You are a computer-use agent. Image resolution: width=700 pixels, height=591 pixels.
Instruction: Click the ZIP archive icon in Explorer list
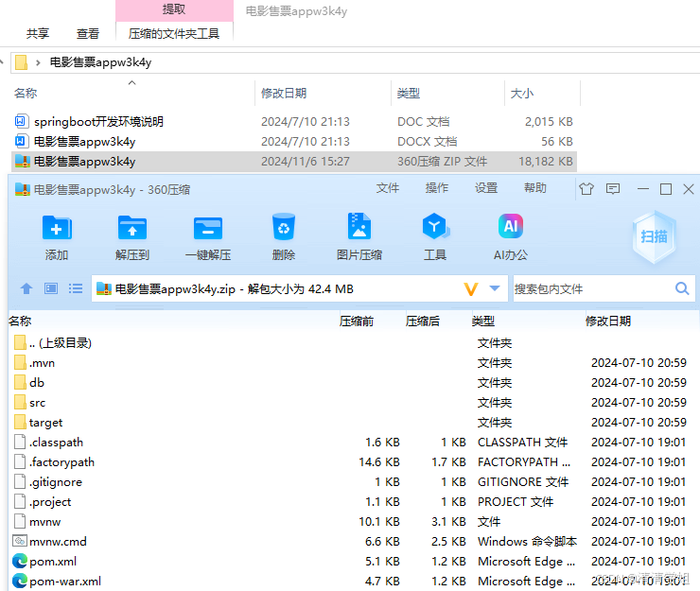(x=23, y=161)
